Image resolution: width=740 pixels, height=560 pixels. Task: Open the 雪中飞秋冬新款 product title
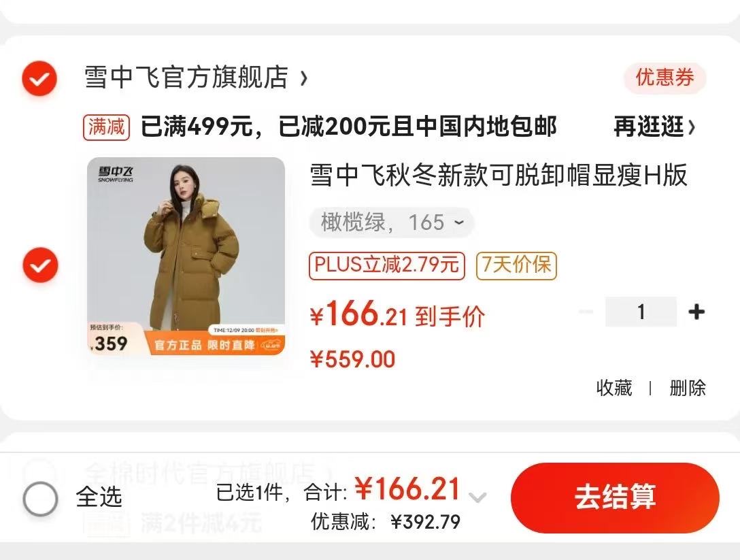[499, 175]
